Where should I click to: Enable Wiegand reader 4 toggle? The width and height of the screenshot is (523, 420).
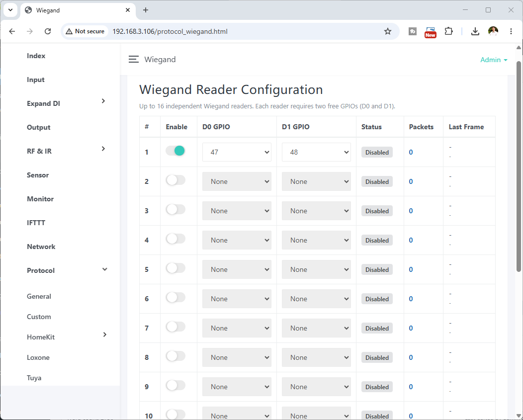coord(175,239)
